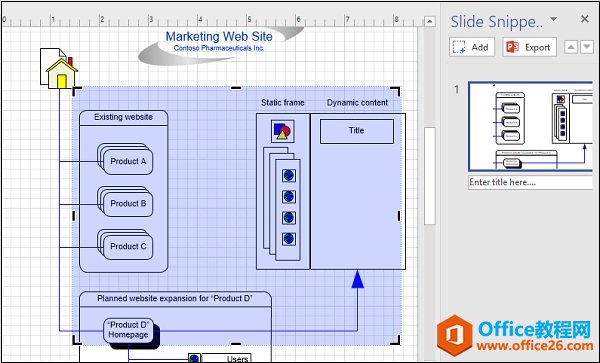
Task: Click the Marketing Web Site title
Action: [219, 37]
